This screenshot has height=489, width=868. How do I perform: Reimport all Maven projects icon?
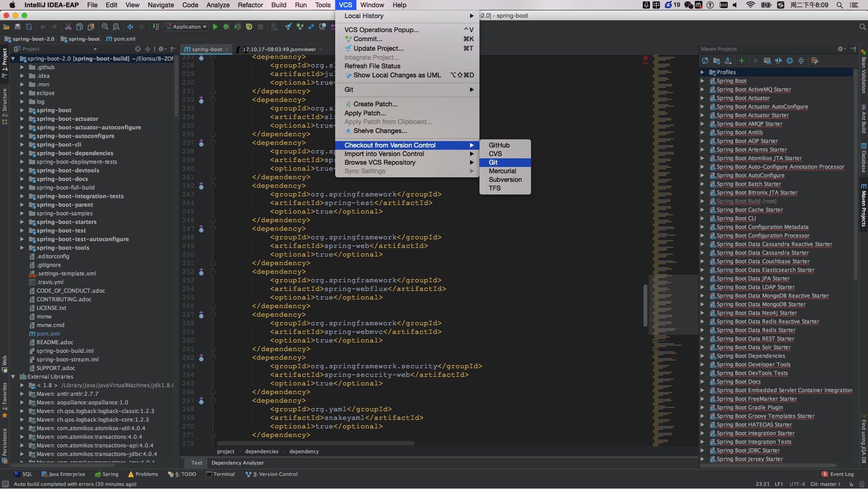(x=705, y=61)
